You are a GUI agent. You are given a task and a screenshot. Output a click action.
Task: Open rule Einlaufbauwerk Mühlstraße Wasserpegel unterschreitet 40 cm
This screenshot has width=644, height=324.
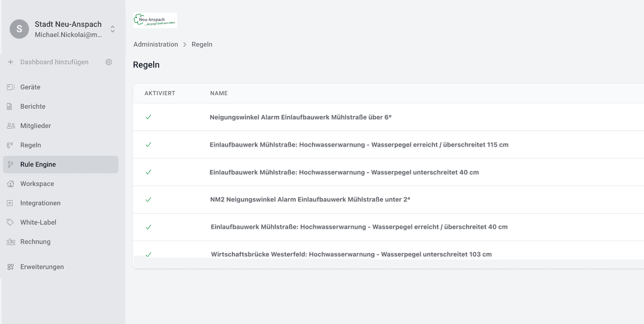(x=344, y=172)
